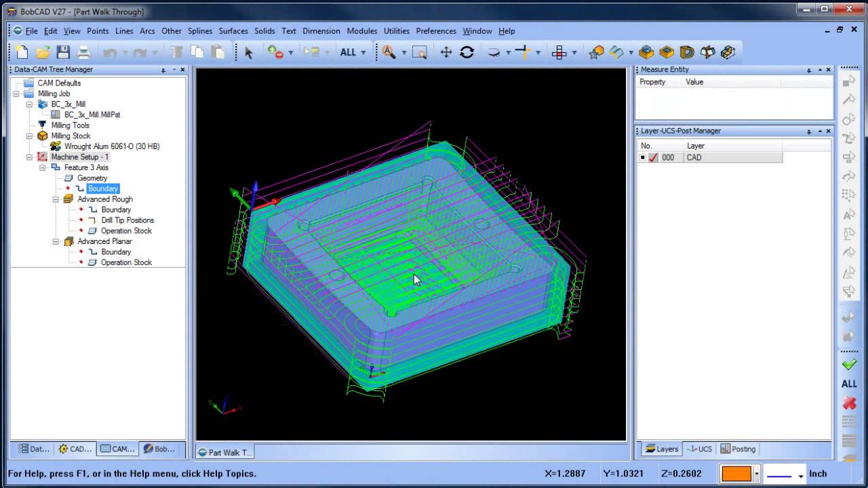Viewport: 868px width, 488px height.
Task: Click the dynamic view ellipse icon
Action: click(494, 52)
